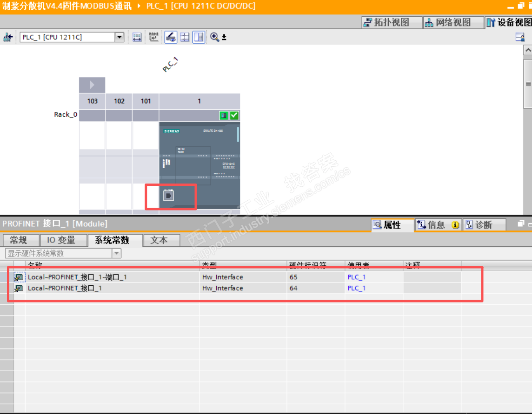Open the PLC_1 [CPU 1211C] device dropdown
The image size is (532, 414).
click(x=119, y=37)
